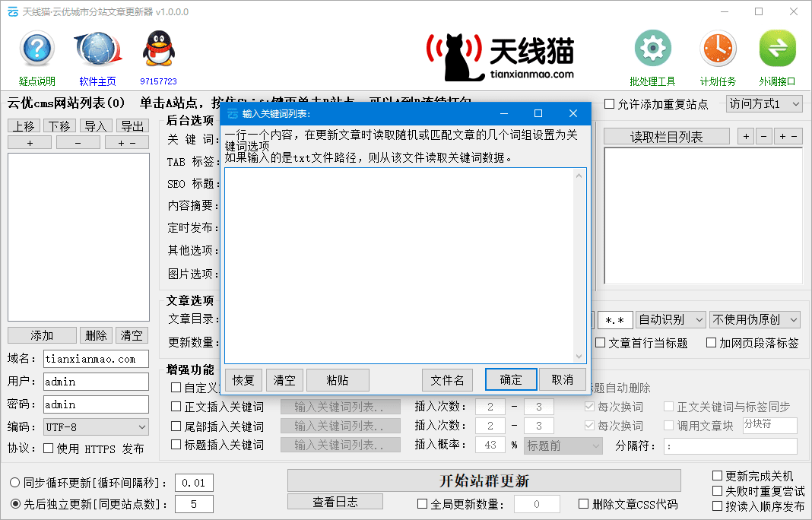Click the 天线猫 cat logo
This screenshot has width=812, height=520.
coord(500,56)
